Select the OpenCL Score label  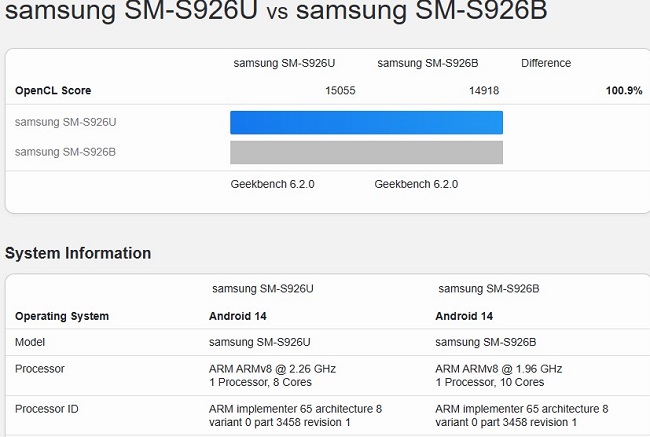point(53,90)
